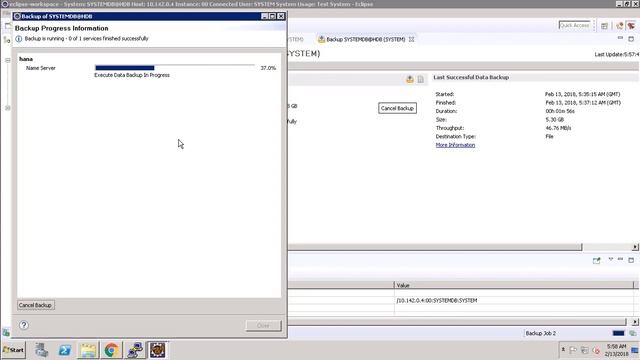Click Backup Job 2 in the status bar
This screenshot has width=640, height=360.
tap(540, 333)
